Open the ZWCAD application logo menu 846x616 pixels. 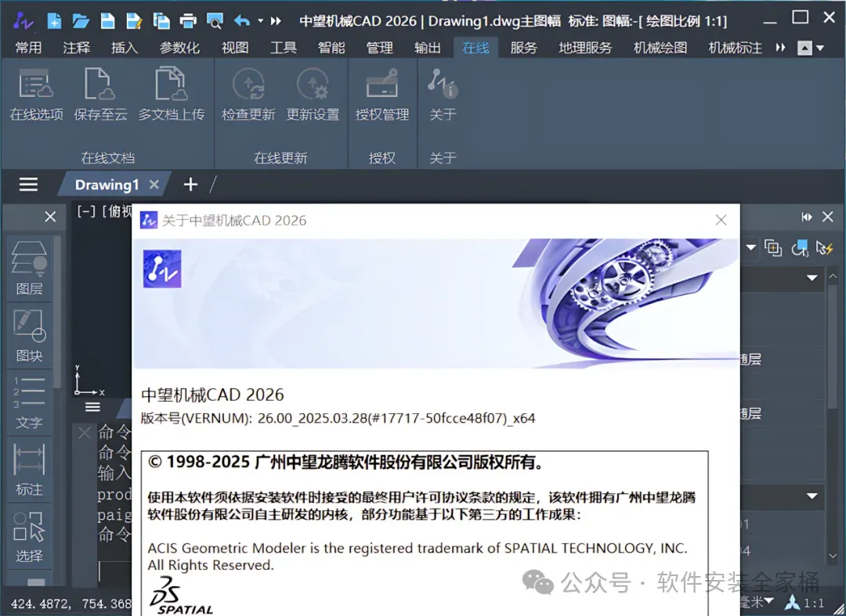(23, 21)
